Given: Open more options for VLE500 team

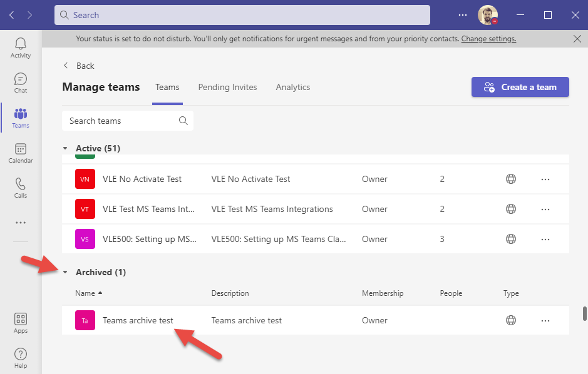Looking at the screenshot, I should [x=545, y=240].
